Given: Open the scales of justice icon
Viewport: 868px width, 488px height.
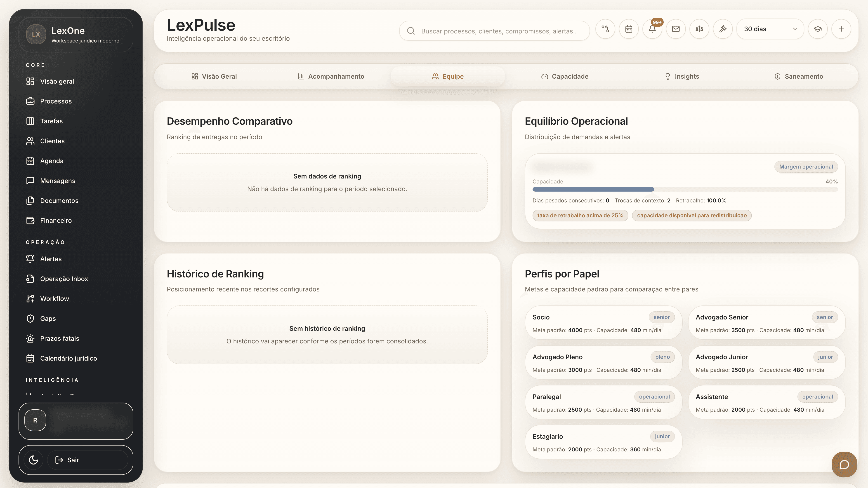Looking at the screenshot, I should 699,29.
